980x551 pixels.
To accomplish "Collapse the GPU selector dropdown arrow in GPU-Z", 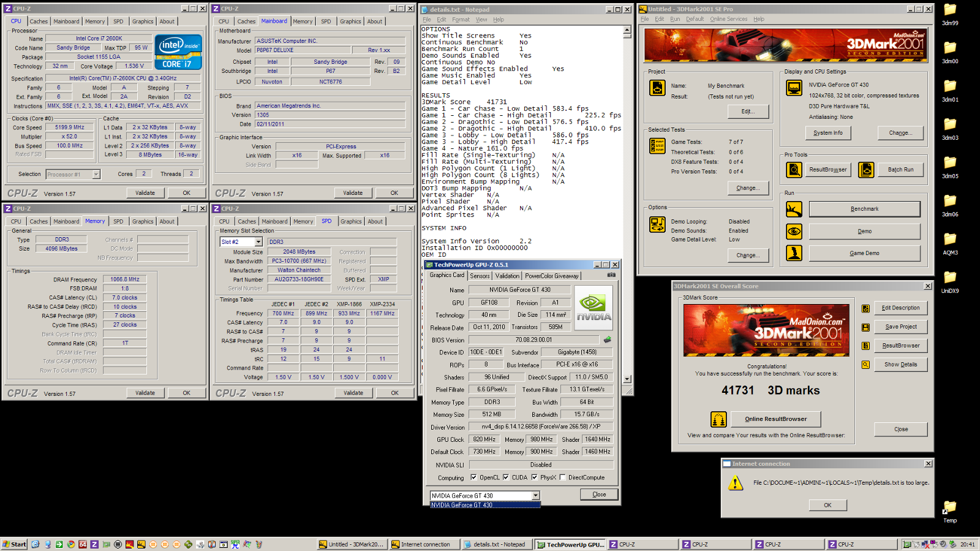I will pyautogui.click(x=535, y=496).
